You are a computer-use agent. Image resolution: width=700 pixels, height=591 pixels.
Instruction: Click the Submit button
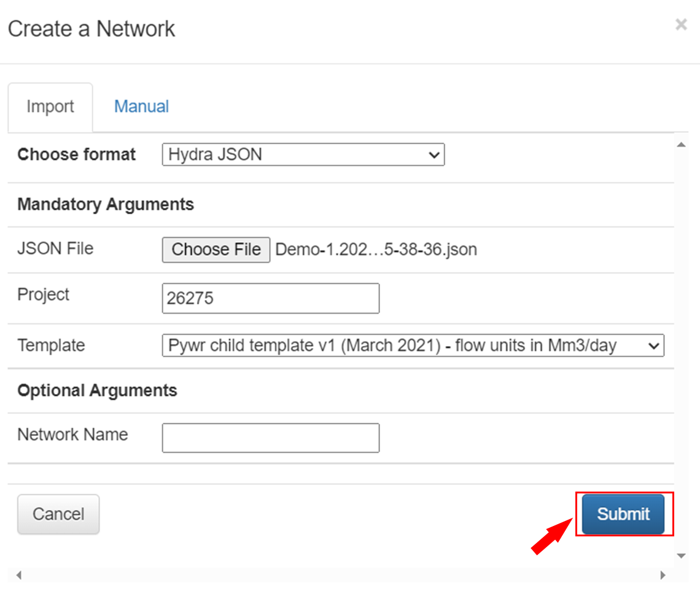(x=623, y=514)
